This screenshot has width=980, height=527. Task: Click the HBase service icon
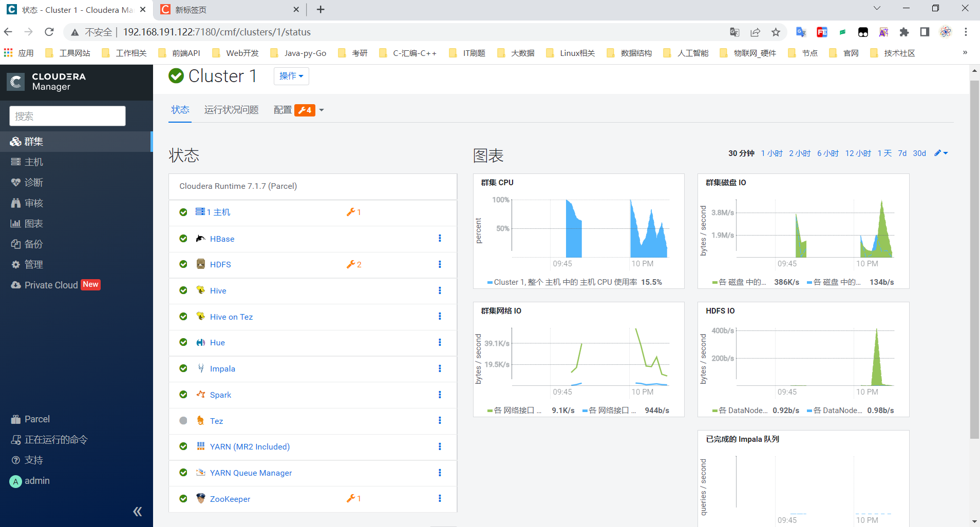click(x=201, y=239)
